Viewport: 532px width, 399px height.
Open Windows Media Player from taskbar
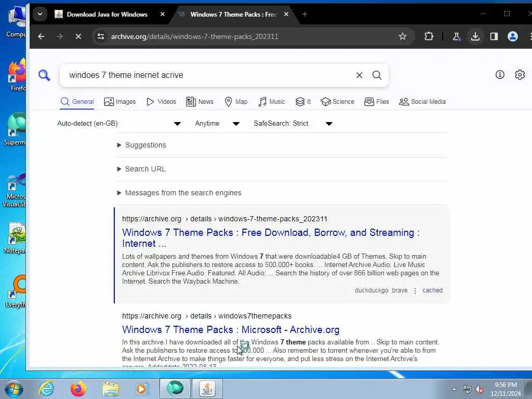(x=141, y=389)
